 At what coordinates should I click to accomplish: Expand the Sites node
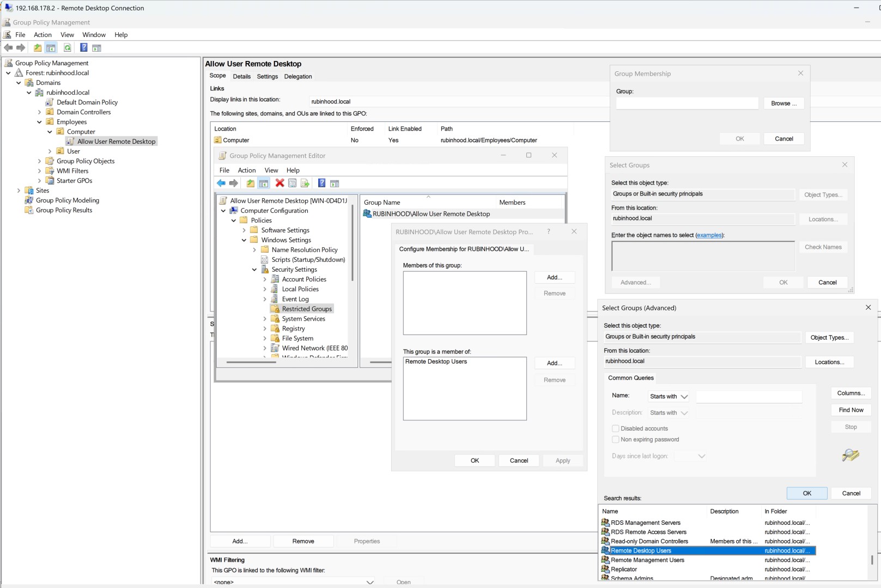(19, 191)
